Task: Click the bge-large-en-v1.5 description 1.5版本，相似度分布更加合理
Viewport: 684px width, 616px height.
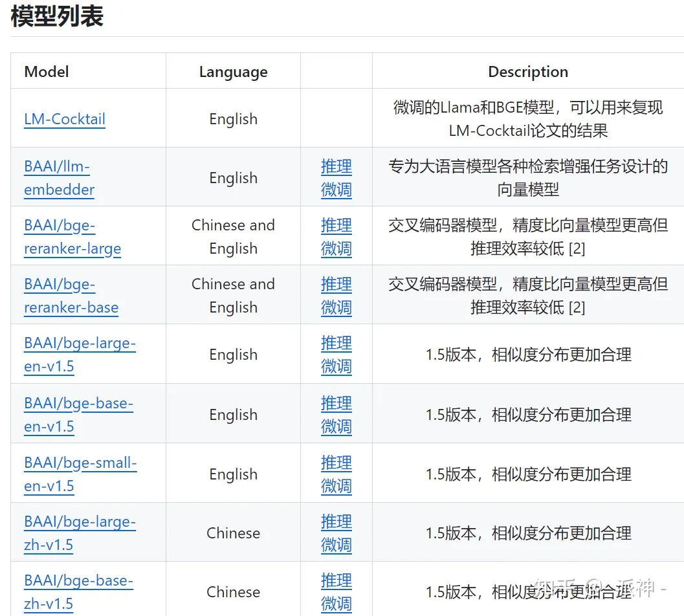Action: (x=528, y=355)
